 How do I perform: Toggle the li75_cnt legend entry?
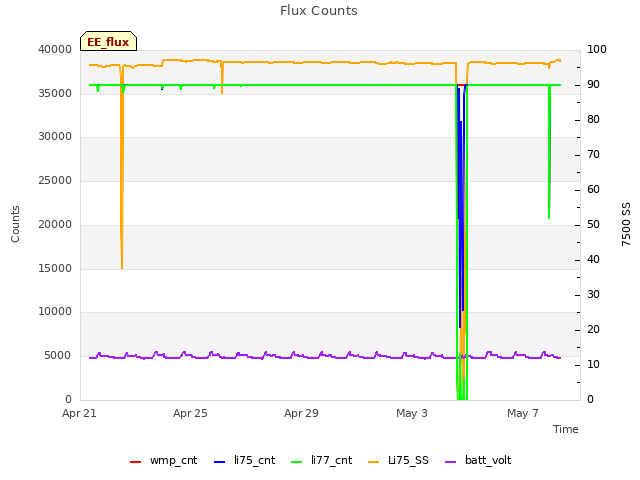[x=244, y=460]
